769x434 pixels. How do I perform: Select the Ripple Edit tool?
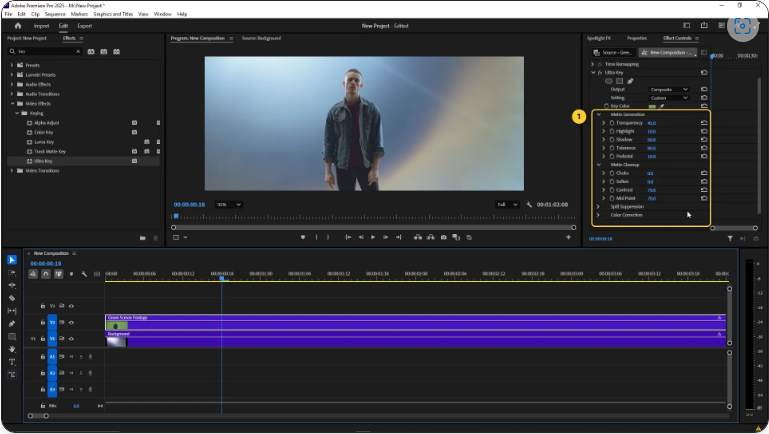pyautogui.click(x=12, y=285)
